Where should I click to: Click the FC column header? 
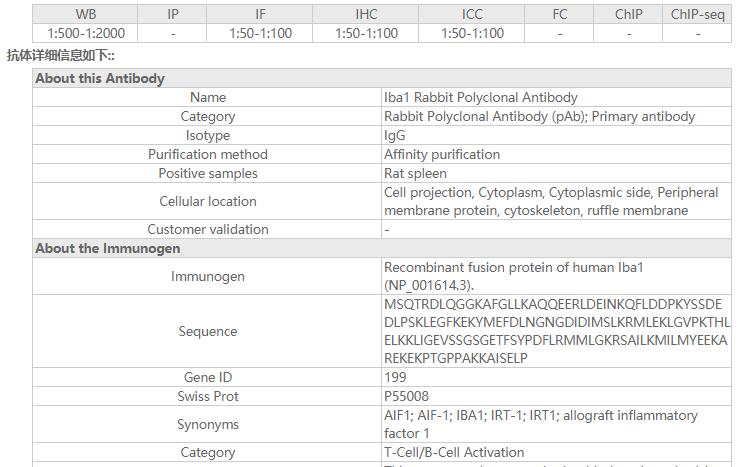tap(559, 15)
